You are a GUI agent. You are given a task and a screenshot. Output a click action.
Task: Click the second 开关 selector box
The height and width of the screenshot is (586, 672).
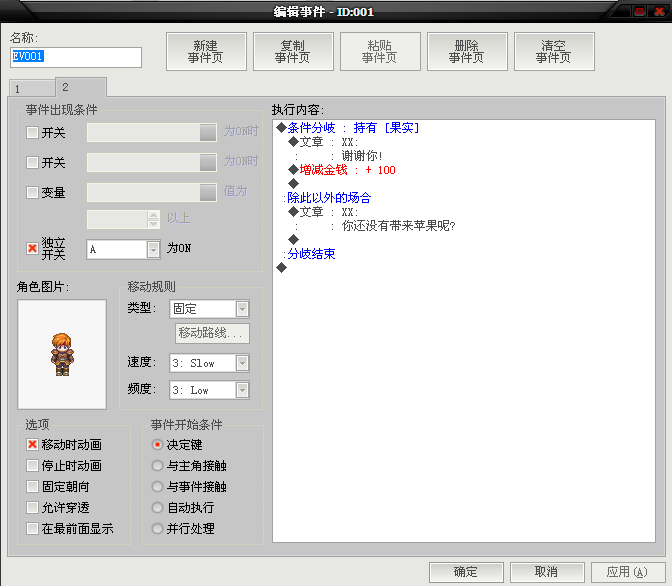click(x=152, y=162)
